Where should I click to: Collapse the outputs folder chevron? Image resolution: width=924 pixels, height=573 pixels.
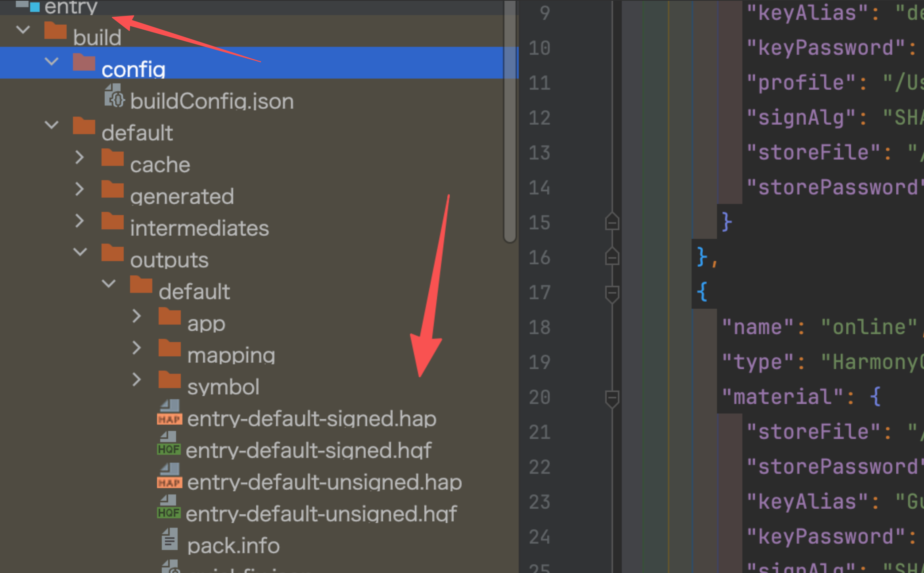click(80, 252)
